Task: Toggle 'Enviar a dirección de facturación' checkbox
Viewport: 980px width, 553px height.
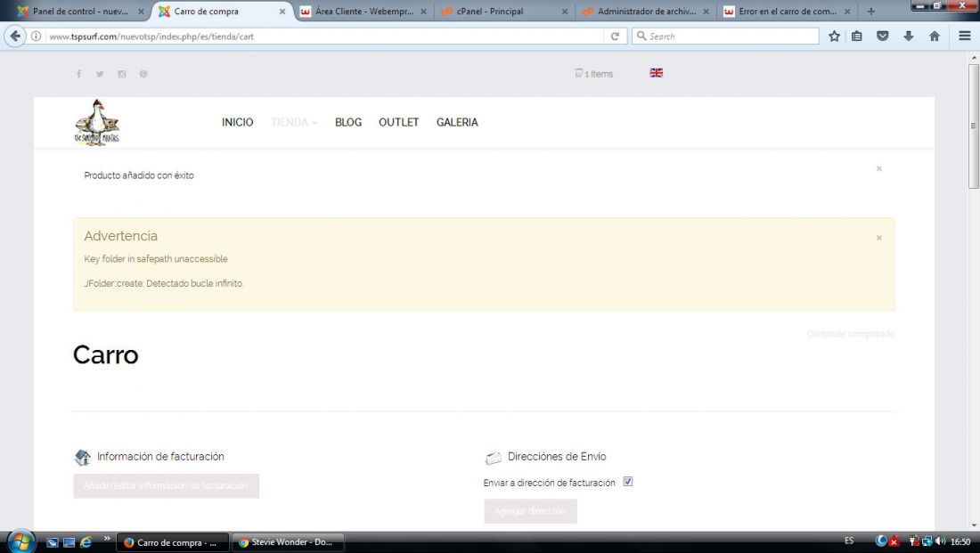Action: coord(627,482)
